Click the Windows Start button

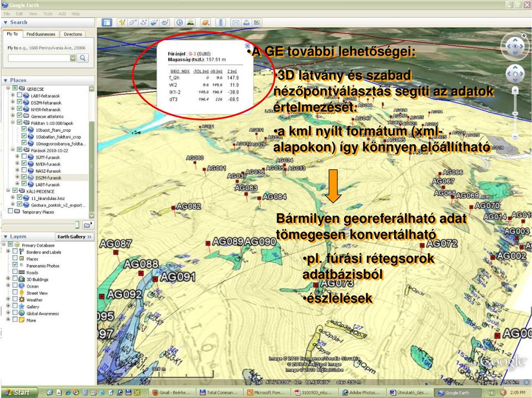pos(18,392)
